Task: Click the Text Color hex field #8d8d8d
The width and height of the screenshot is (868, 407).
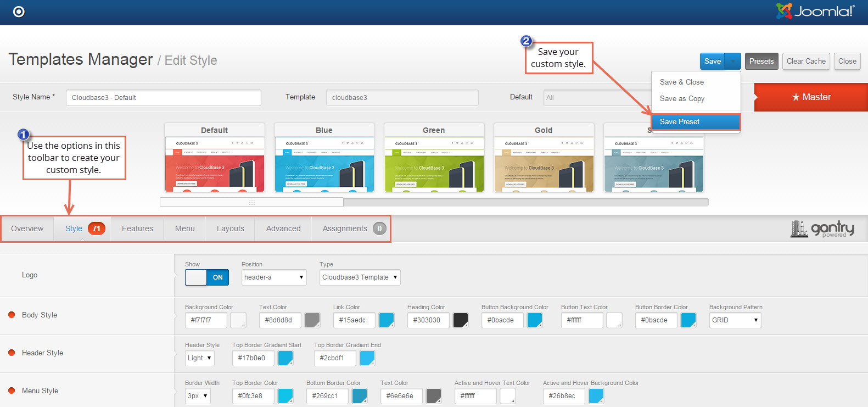Action: (281, 320)
